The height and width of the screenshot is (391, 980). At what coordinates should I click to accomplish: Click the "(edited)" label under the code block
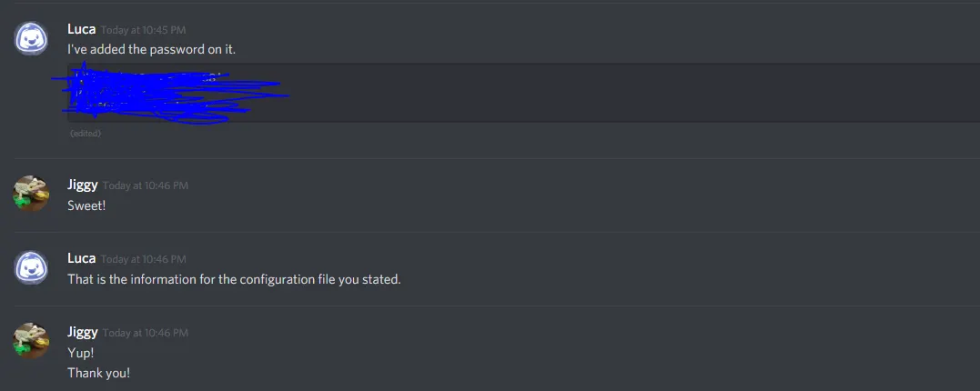pyautogui.click(x=86, y=134)
